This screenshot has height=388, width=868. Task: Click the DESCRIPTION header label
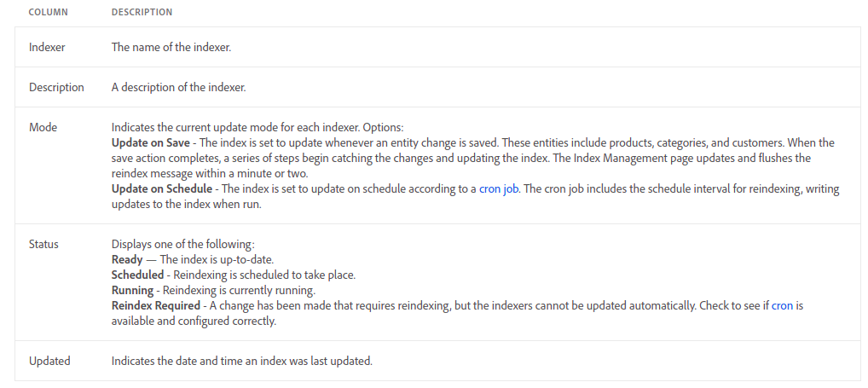(x=142, y=12)
